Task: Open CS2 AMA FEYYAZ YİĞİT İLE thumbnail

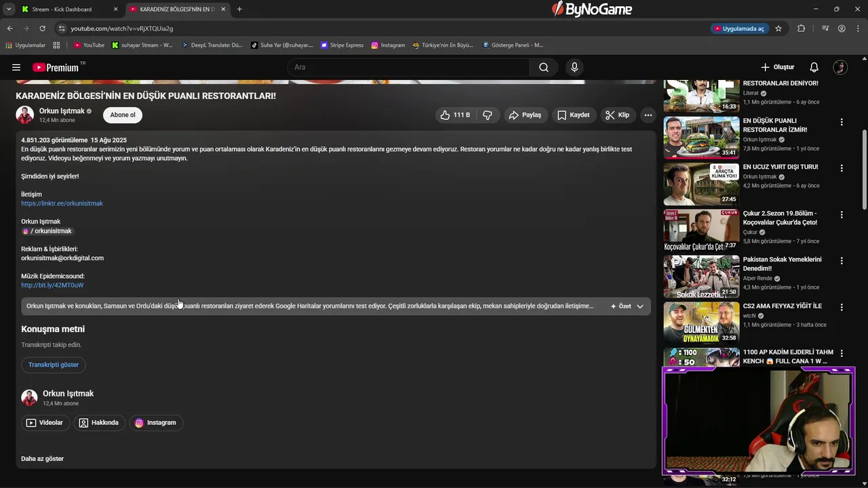Action: click(x=701, y=323)
